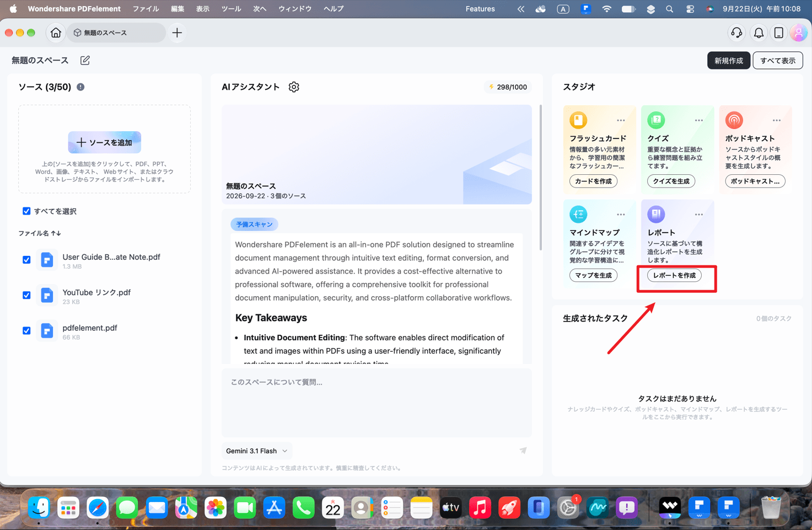This screenshot has width=812, height=530.
Task: Click the User Guide PDF file icon
Action: point(47,260)
